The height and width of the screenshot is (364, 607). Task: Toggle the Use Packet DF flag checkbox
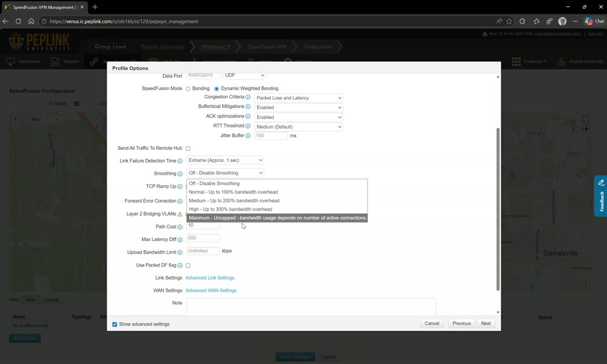tap(188, 265)
